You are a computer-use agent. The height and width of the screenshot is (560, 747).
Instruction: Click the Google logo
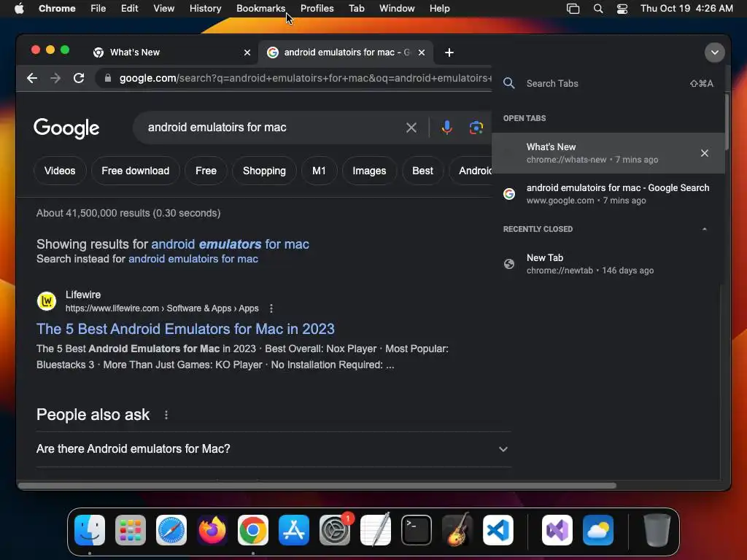click(x=66, y=128)
